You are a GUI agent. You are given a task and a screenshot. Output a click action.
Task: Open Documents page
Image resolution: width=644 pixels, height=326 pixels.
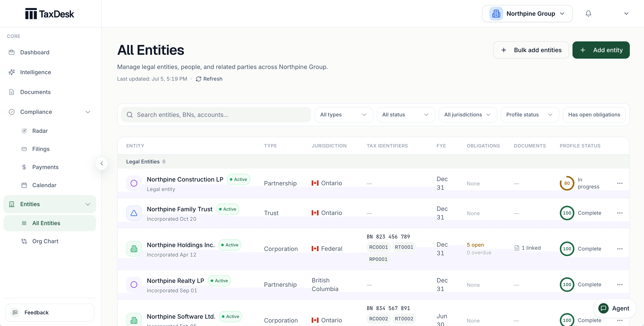[x=50, y=92]
